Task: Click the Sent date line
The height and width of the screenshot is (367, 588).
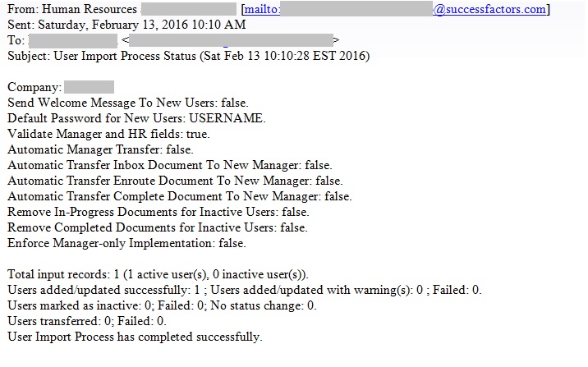Action: (x=126, y=25)
